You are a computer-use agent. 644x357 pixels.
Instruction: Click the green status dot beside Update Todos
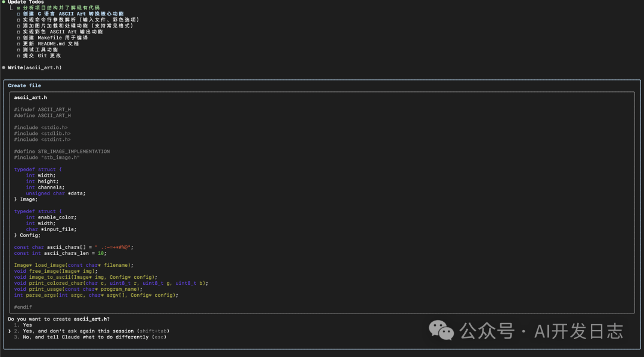[x=4, y=2]
